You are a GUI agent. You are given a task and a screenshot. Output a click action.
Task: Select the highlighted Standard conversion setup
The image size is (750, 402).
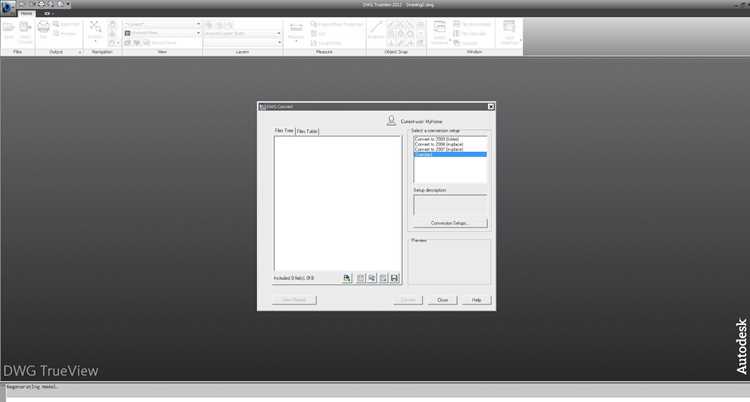tap(450, 154)
